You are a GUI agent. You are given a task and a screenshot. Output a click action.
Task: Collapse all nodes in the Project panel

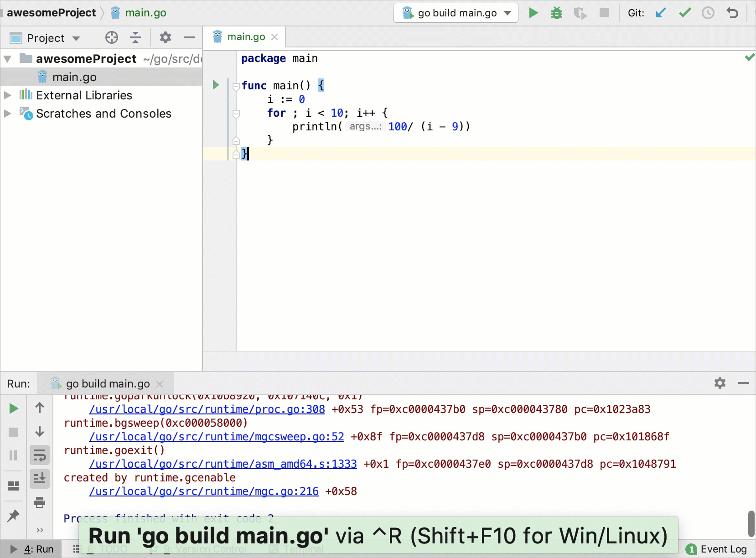tap(135, 37)
